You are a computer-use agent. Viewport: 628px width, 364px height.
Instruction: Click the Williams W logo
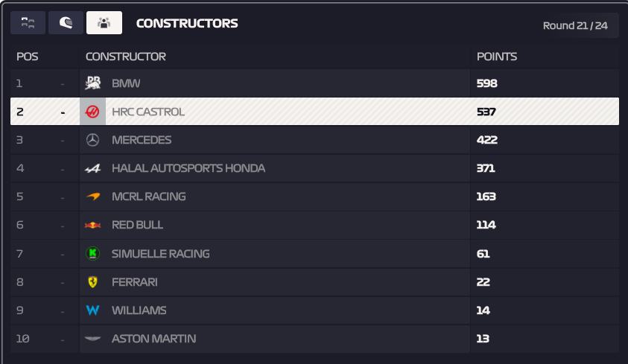pyautogui.click(x=92, y=310)
